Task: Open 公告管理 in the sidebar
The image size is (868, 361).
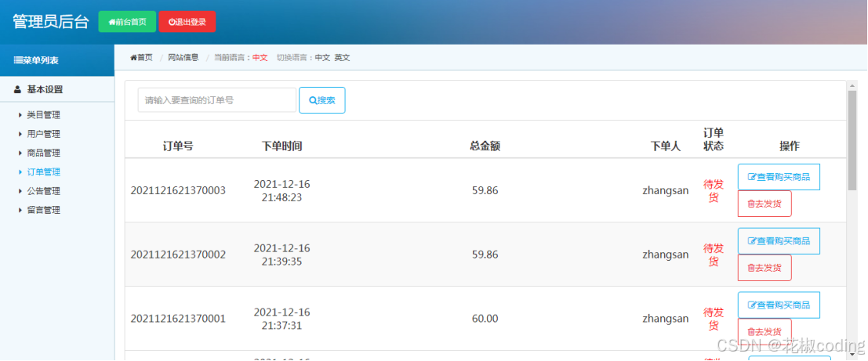Action: pos(43,191)
